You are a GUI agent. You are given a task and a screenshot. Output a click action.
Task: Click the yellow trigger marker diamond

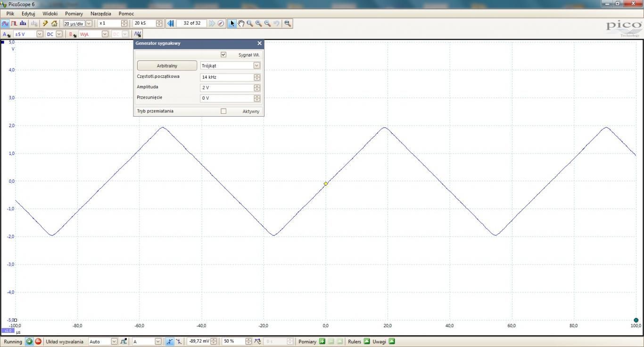[326, 184]
